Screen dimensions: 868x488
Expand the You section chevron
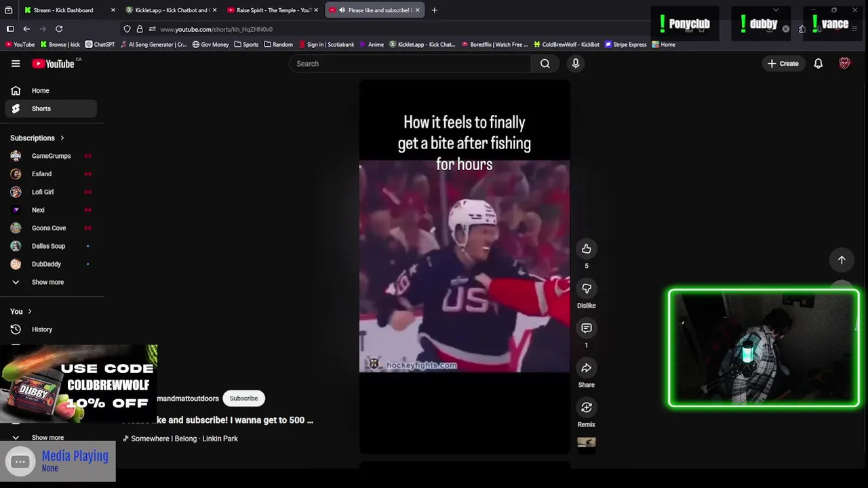(x=31, y=312)
